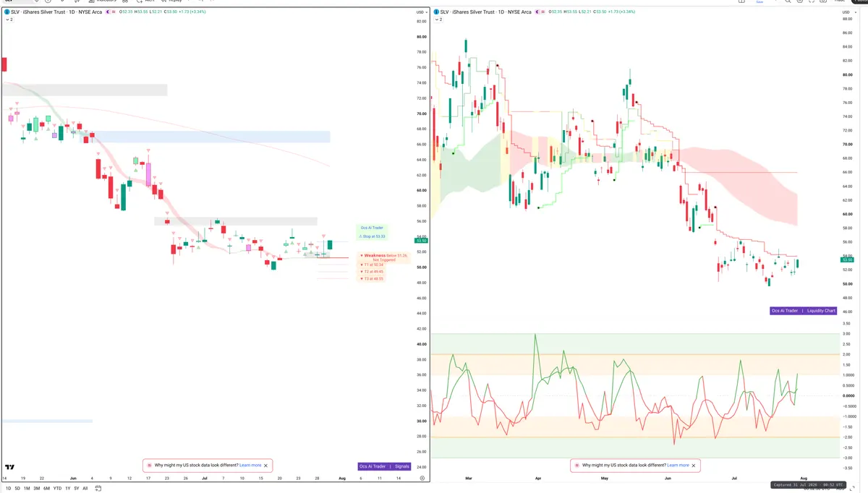Select the 1M time range
Screen dimensions: 868x493
tap(27, 489)
